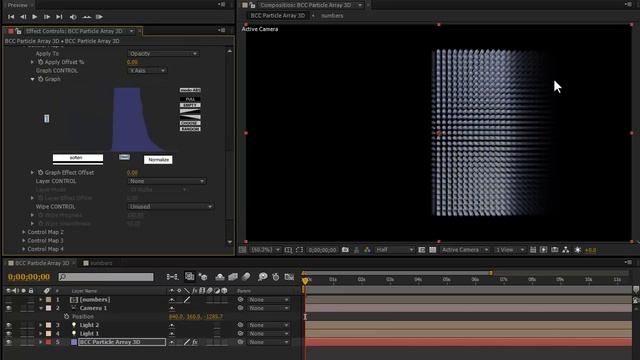This screenshot has width=640, height=360.
Task: Collapse the Graph property twirl arrow
Action: point(32,79)
